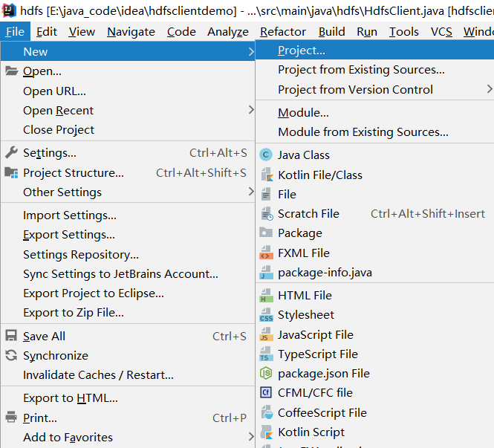Screen dimensions: 494x448
Task: Click the CoffeeScript File cup icon
Action: coord(267,412)
